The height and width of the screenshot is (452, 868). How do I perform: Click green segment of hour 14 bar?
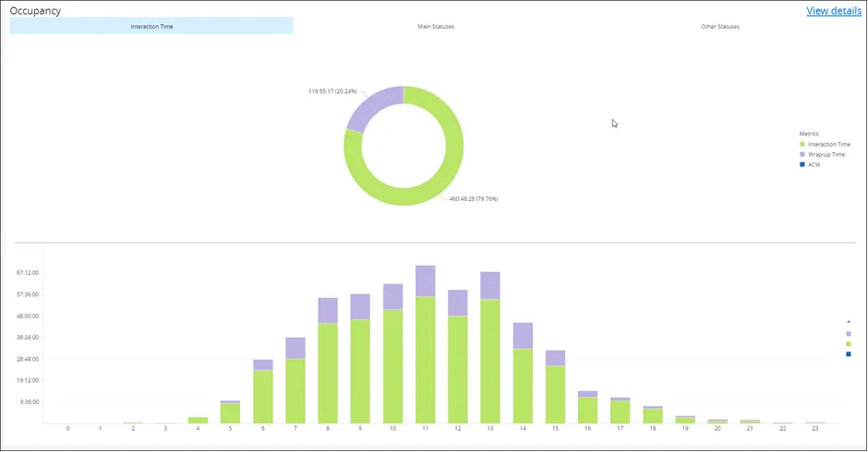tap(523, 387)
